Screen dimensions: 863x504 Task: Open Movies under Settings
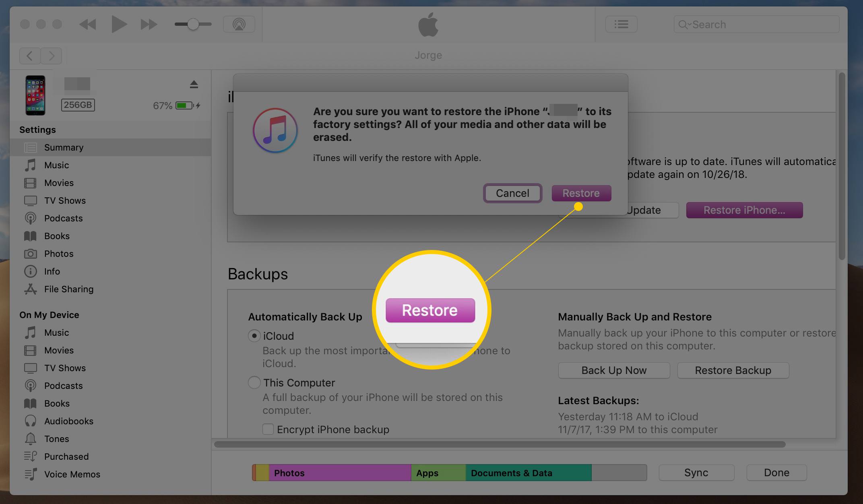click(x=110, y=183)
